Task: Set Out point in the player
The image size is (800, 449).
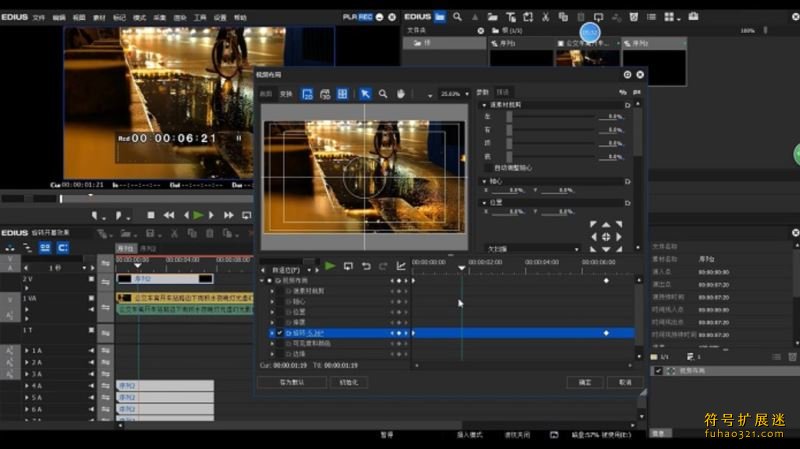Action: [119, 216]
